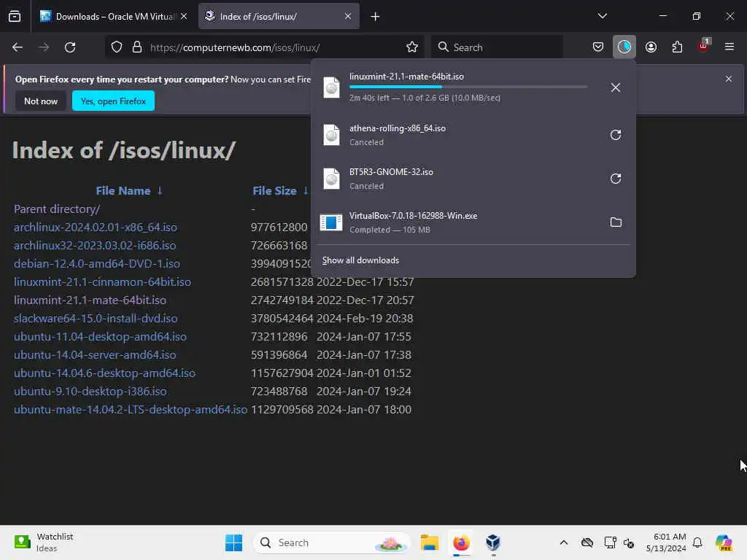747x560 pixels.
Task: Open tracking protection shield info
Action: (x=117, y=47)
